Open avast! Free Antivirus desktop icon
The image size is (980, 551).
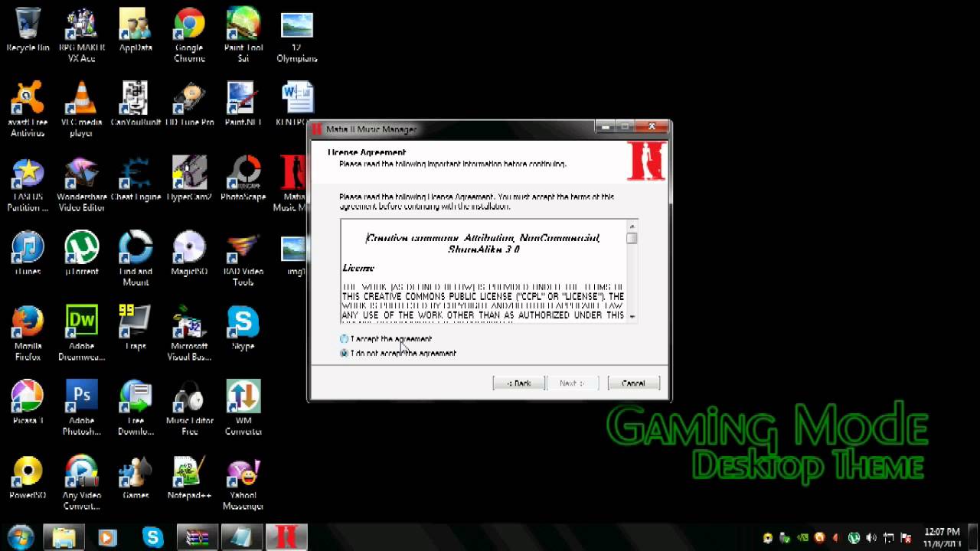28,109
